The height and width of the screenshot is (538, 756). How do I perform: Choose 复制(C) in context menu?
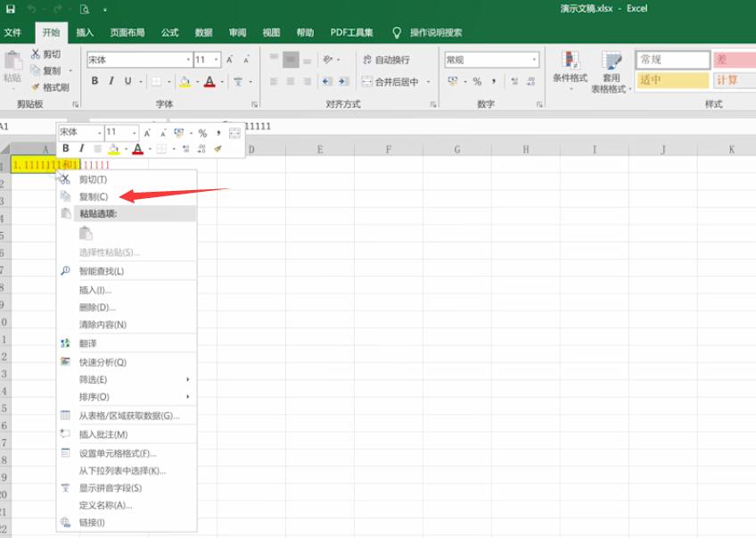[127, 197]
